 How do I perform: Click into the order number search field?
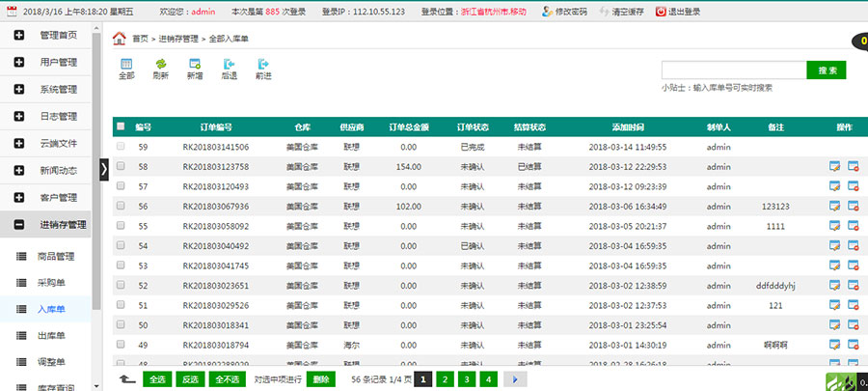pos(733,70)
